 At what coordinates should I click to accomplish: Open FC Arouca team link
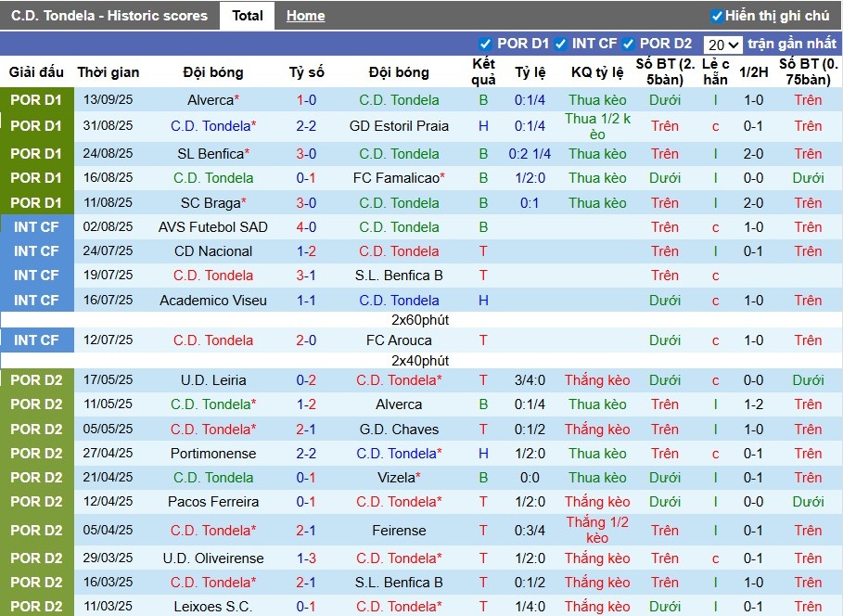399,340
